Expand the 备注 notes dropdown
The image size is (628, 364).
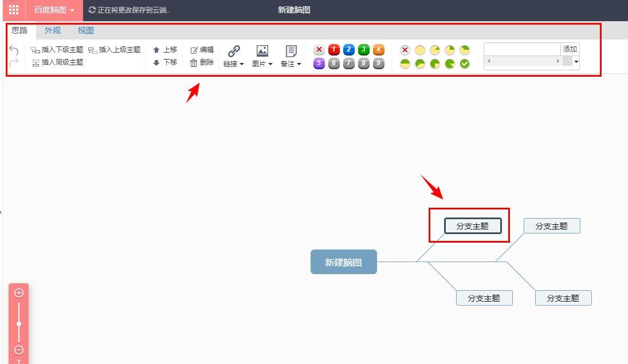291,56
